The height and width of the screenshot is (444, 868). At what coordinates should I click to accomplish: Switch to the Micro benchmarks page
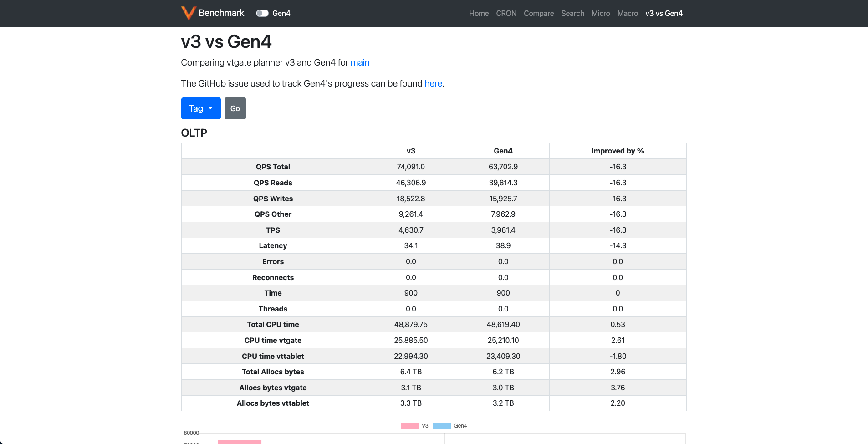pyautogui.click(x=600, y=13)
